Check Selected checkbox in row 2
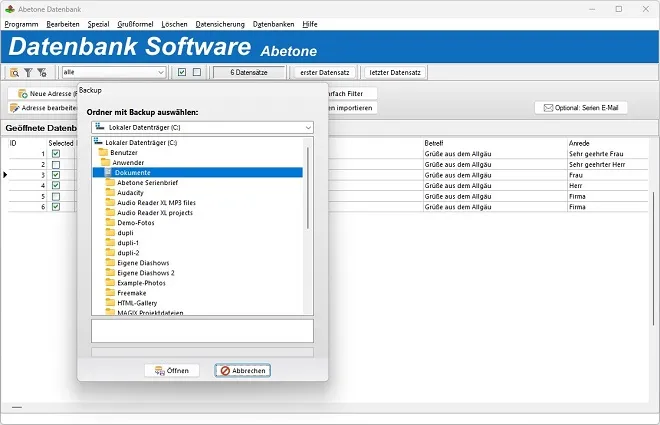This screenshot has width=660, height=425. [56, 165]
